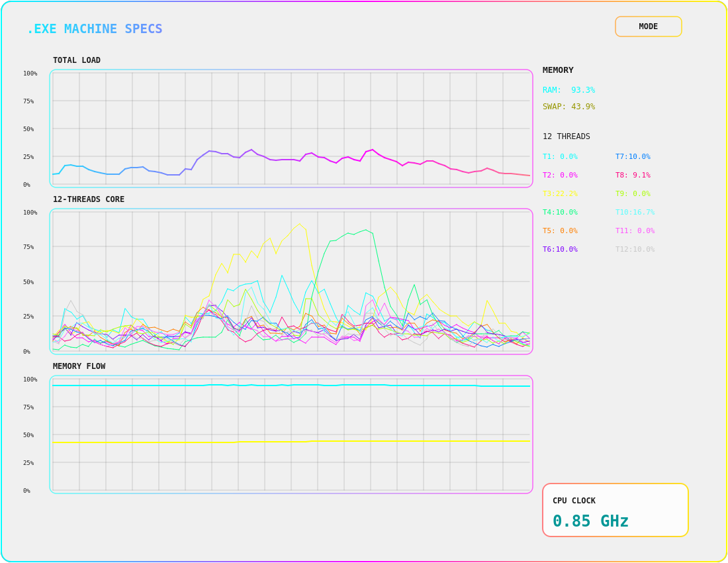Image resolution: width=728 pixels, height=563 pixels.
Task: Select the T4:10.0% thread label
Action: (x=560, y=213)
